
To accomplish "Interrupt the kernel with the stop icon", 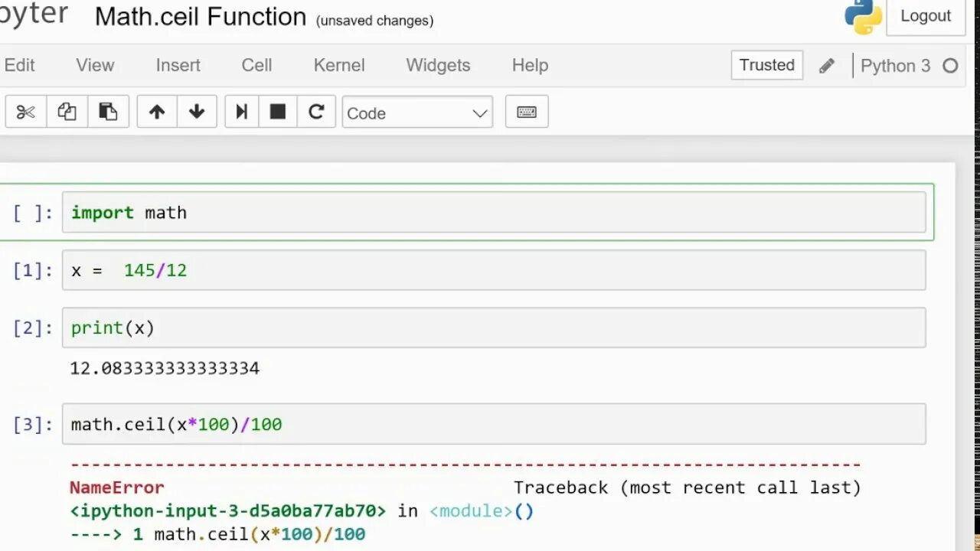I will [278, 112].
